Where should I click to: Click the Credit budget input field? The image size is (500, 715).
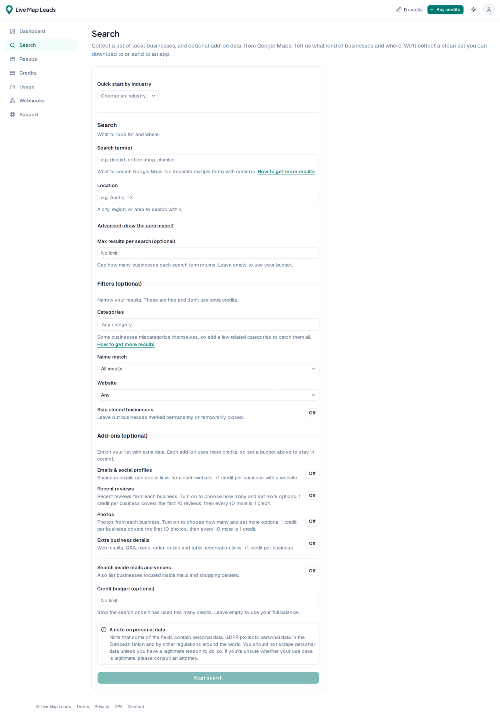point(208,601)
